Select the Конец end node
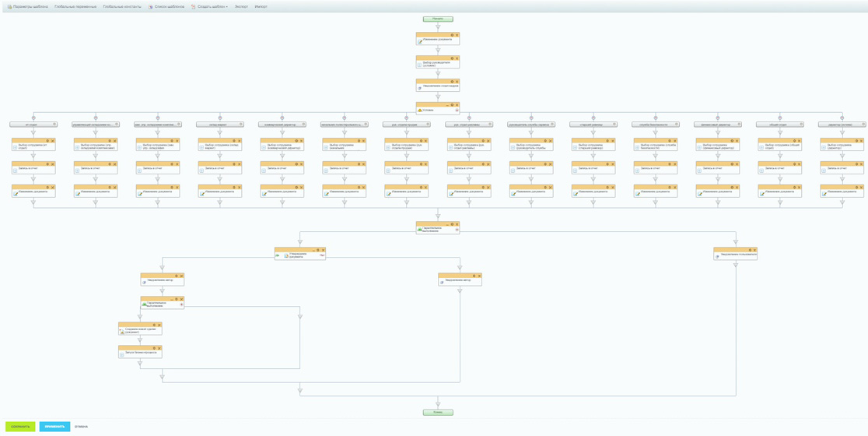The width and height of the screenshot is (868, 436). click(438, 412)
